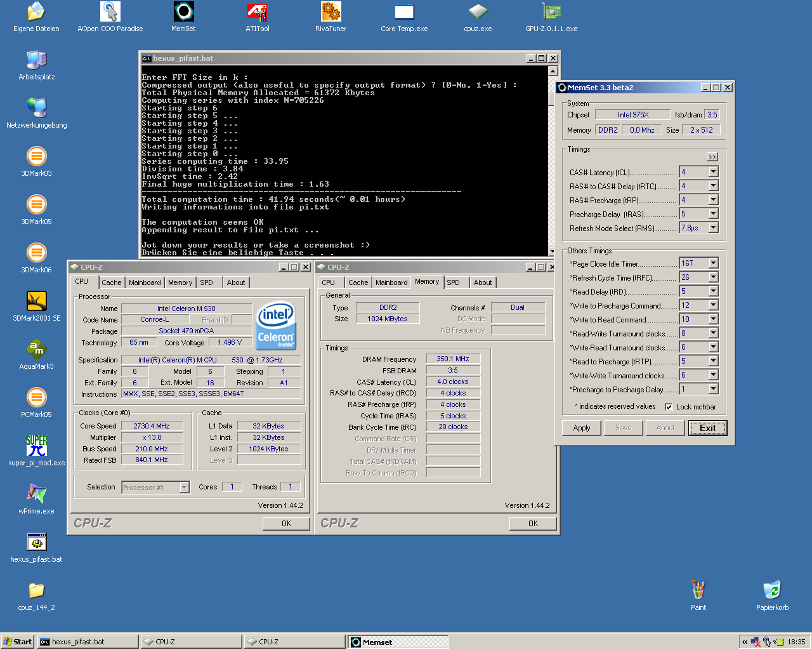Click Exit button in MemSet

pos(708,428)
